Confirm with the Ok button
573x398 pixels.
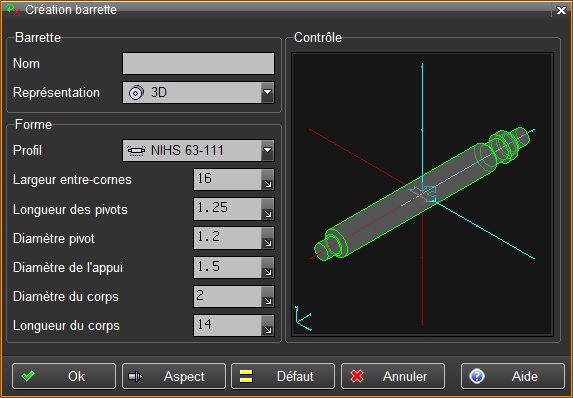coord(64,376)
